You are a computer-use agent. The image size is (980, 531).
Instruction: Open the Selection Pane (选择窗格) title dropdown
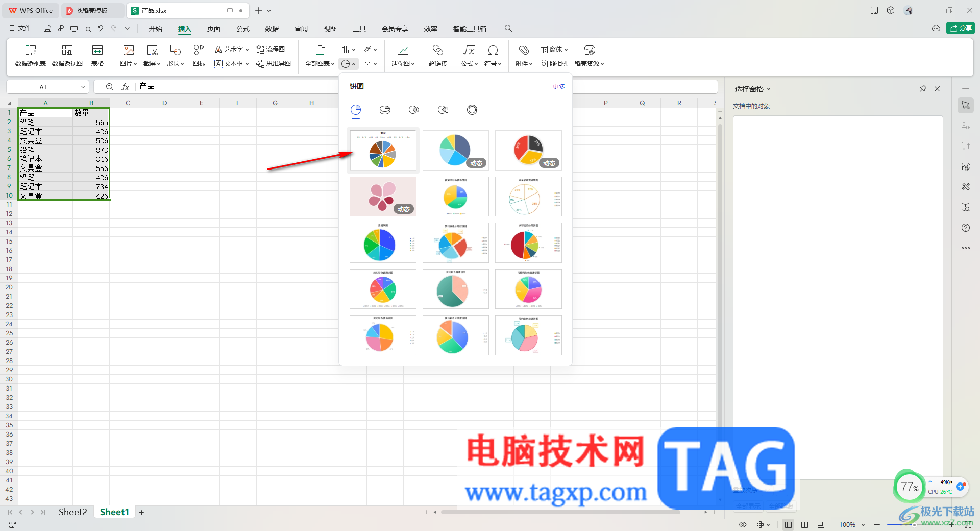[752, 89]
